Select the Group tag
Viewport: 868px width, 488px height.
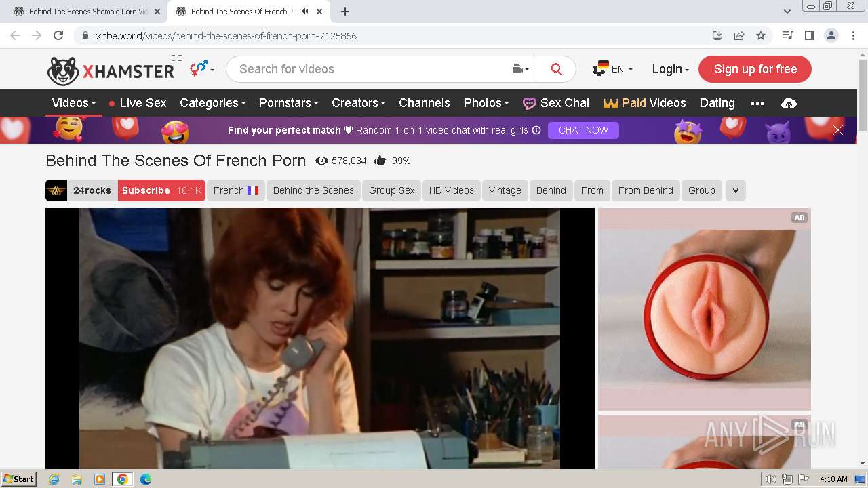(702, 190)
